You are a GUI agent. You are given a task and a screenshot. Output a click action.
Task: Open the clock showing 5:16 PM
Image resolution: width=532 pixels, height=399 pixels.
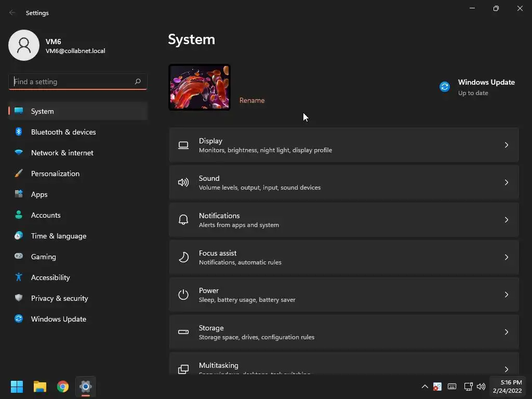tap(507, 387)
